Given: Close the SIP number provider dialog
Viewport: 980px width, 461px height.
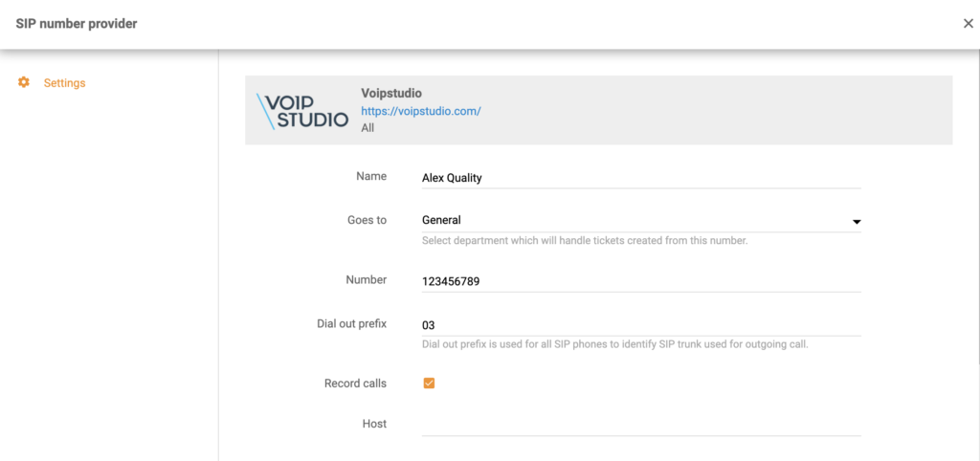Looking at the screenshot, I should 968,24.
